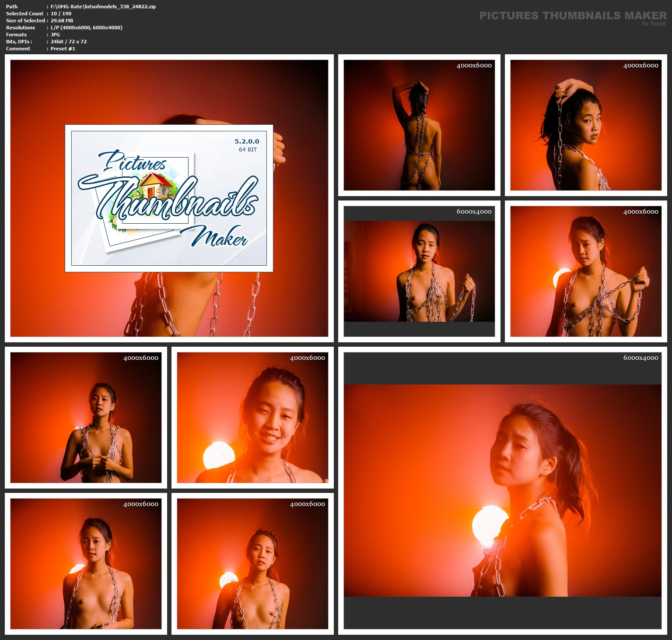
Task: Click the 4000x6000 label on smiling close-up thumbnail
Action: tap(307, 358)
